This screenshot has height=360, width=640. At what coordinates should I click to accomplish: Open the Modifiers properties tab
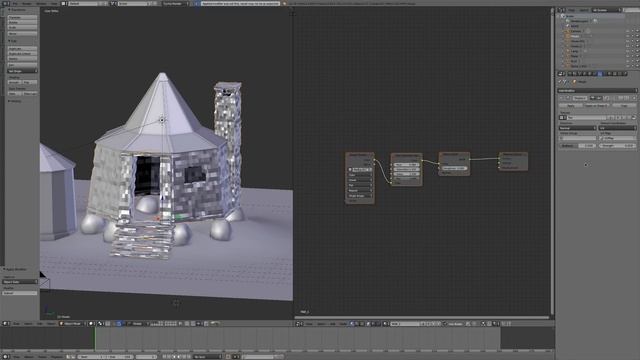[x=600, y=74]
